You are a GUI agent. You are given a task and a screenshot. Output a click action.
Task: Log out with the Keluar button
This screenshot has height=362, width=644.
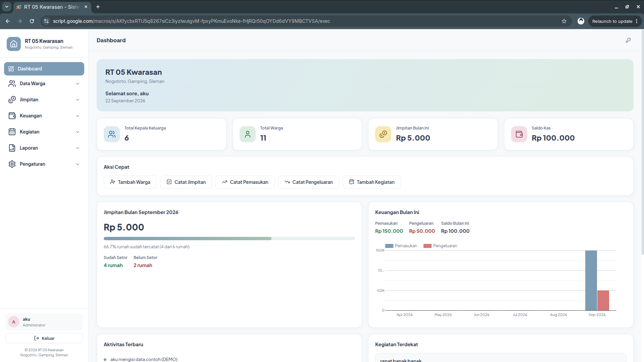[44, 338]
